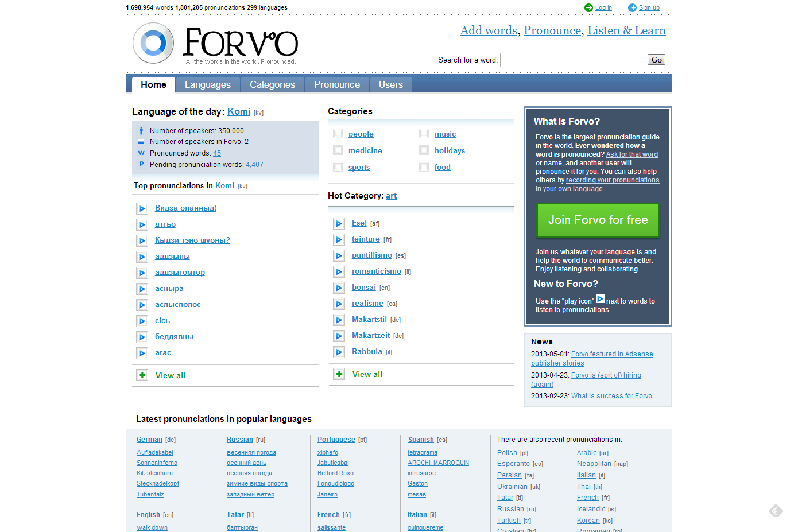This screenshot has height=532, width=798.
Task: Click the checkbox icon beside music
Action: pos(424,134)
